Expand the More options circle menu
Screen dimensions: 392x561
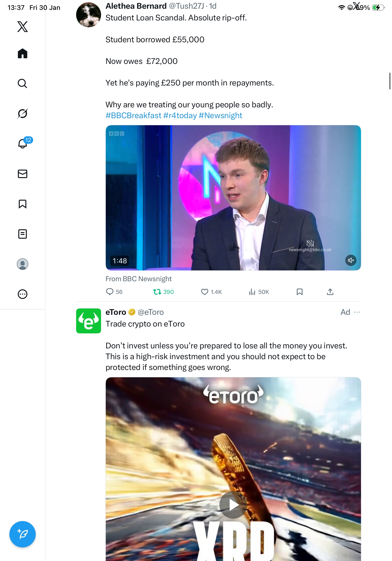(x=23, y=294)
